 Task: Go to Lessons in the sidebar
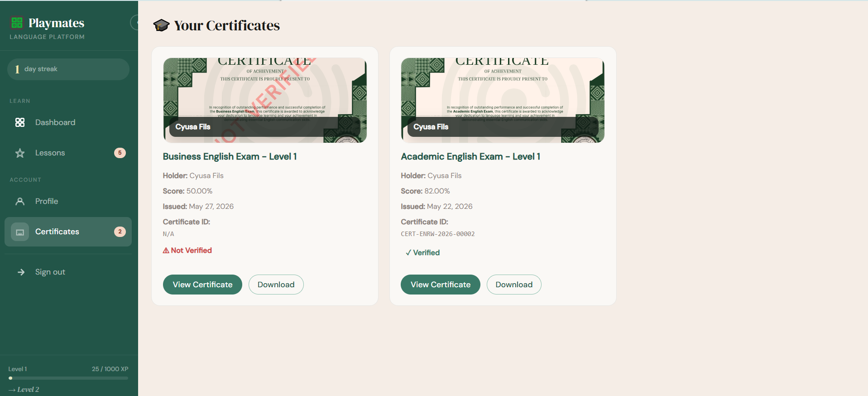click(68, 153)
